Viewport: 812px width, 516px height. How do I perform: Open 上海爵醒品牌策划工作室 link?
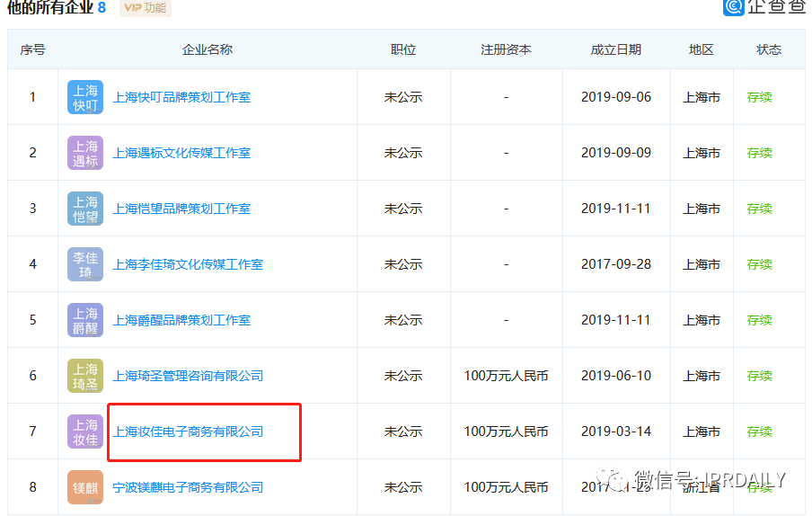click(x=181, y=320)
